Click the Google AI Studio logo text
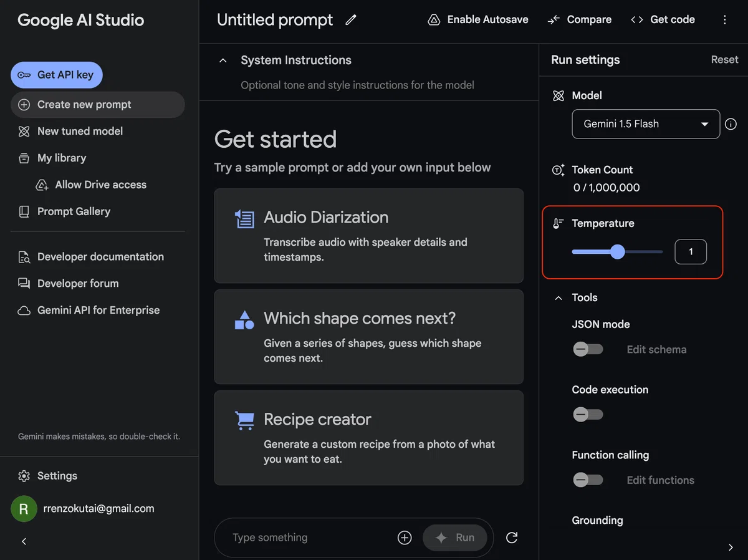 click(81, 20)
